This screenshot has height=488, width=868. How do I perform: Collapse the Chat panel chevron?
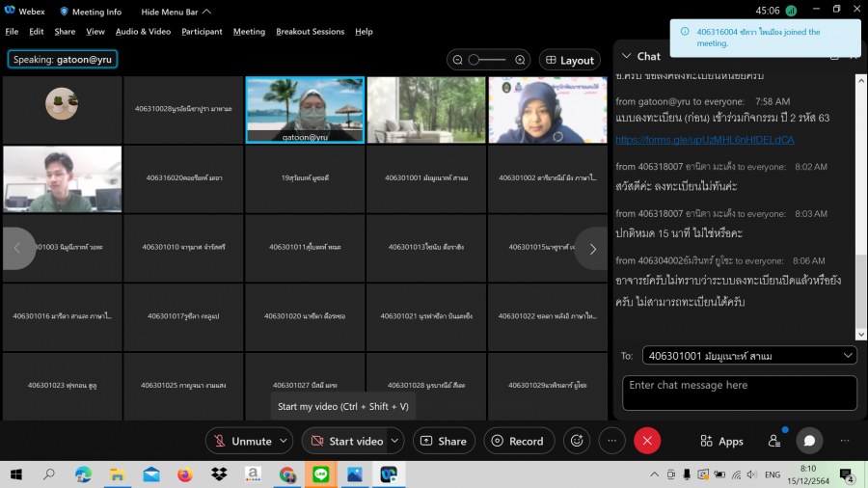coord(627,56)
